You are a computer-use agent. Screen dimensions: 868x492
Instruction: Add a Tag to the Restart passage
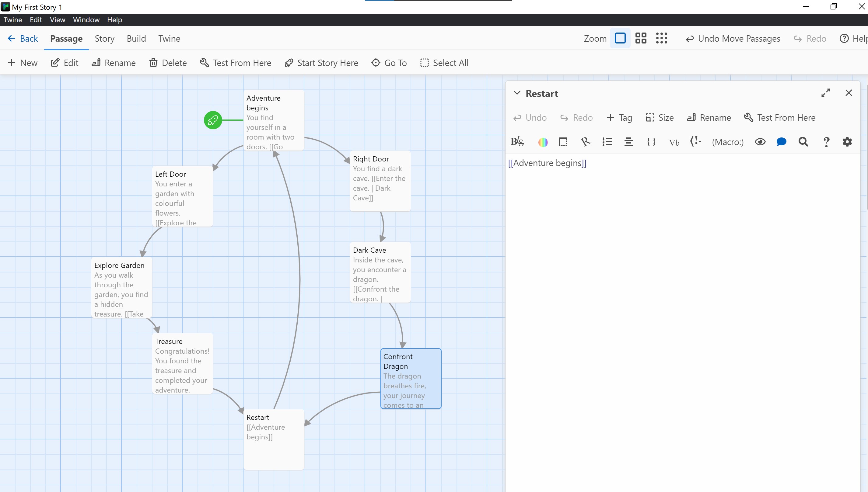tap(619, 118)
